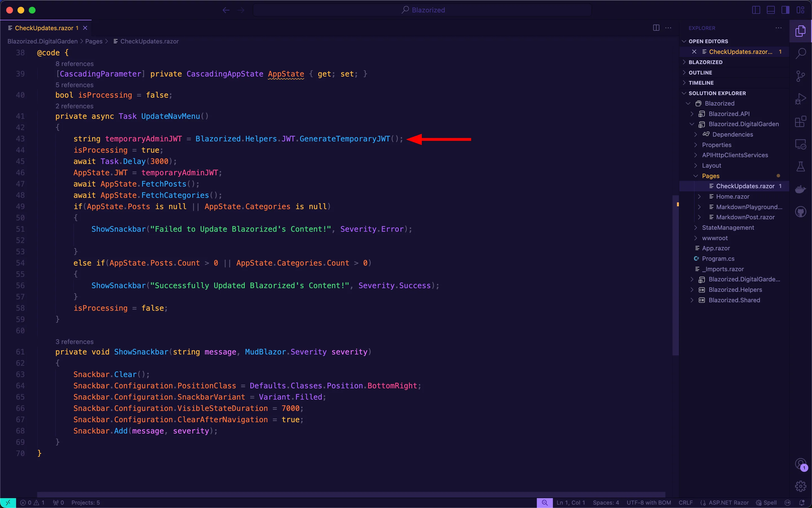Open App.razor in Solution Explorer
812x508 pixels.
(x=716, y=248)
